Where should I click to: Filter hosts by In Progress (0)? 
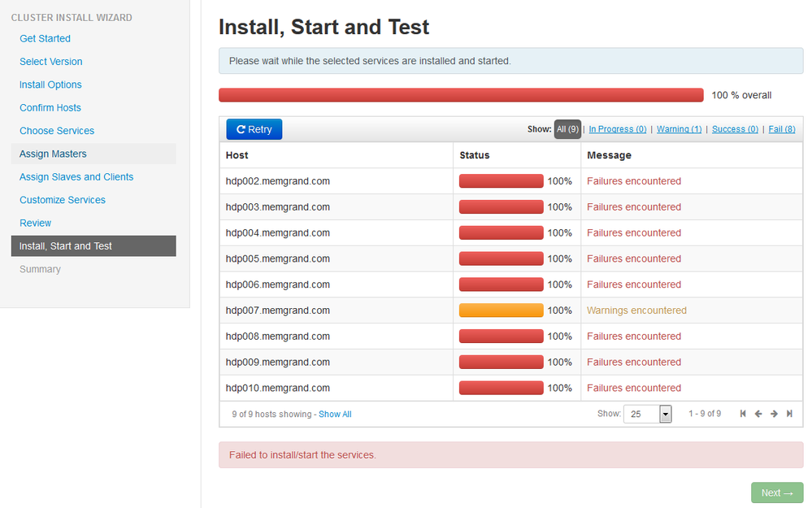coord(618,129)
